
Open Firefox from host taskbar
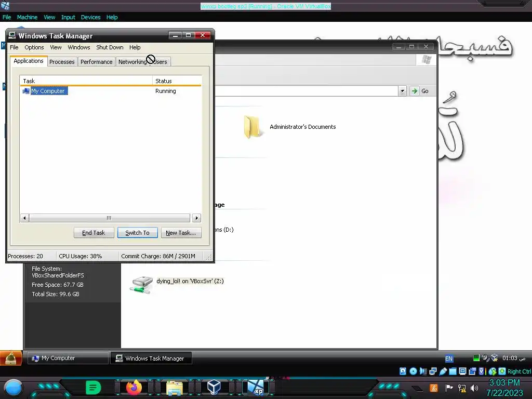point(134,387)
